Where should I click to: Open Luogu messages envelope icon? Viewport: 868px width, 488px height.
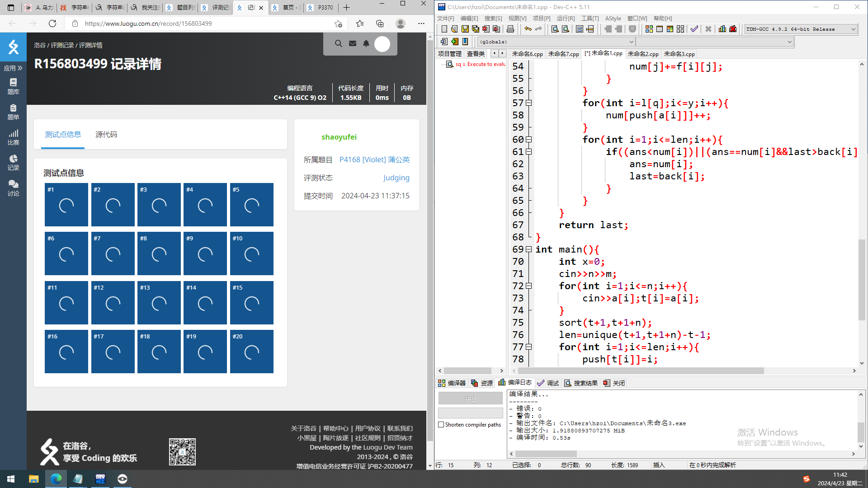(x=353, y=43)
